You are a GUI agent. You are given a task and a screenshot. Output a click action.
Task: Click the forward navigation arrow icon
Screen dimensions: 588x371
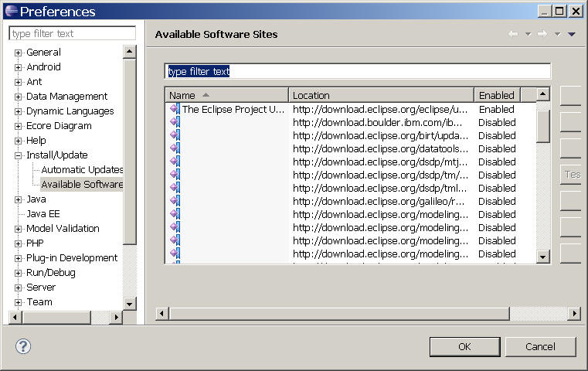point(542,34)
